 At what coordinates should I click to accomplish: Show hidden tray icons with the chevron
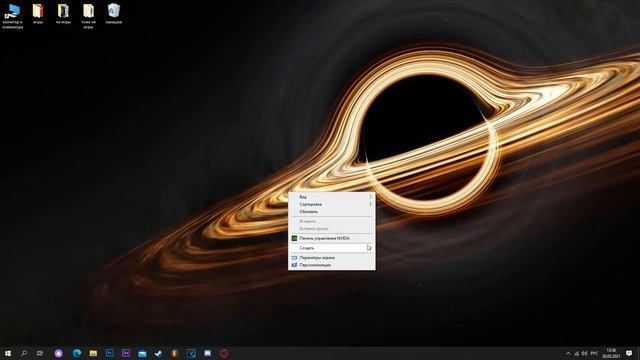coord(568,353)
